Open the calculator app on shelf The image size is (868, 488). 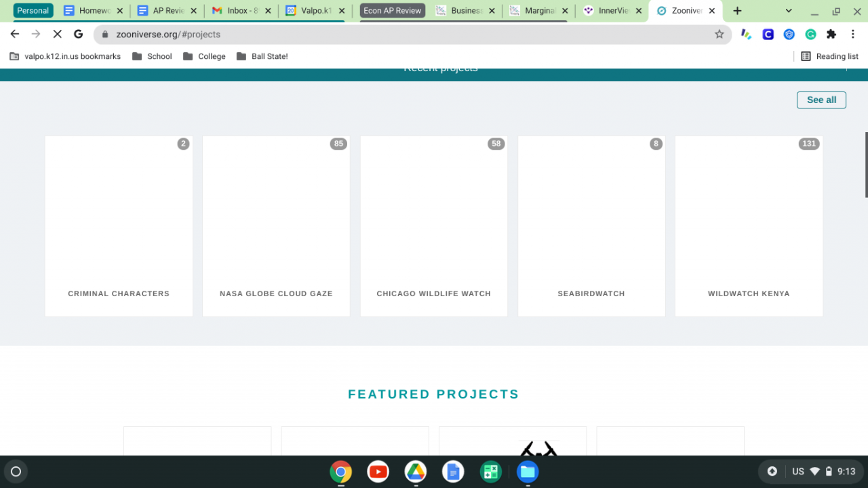pos(490,472)
